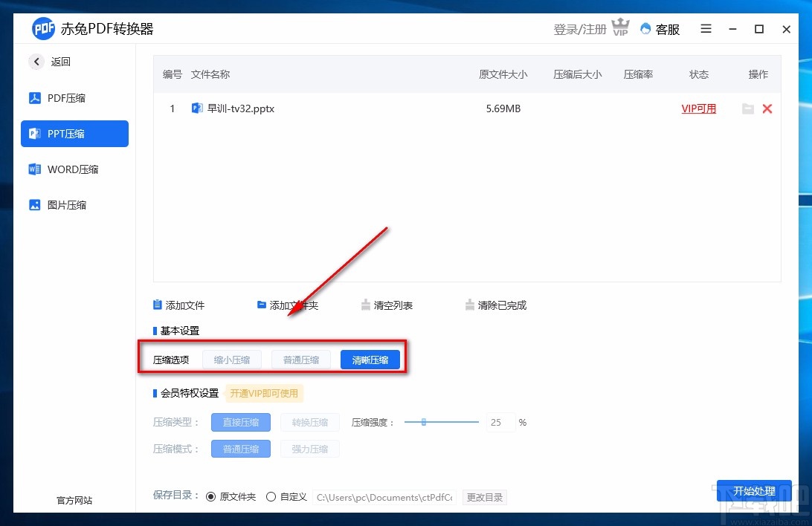Viewport: 812px width, 526px height.
Task: Open 客服 customer service
Action: click(659, 29)
